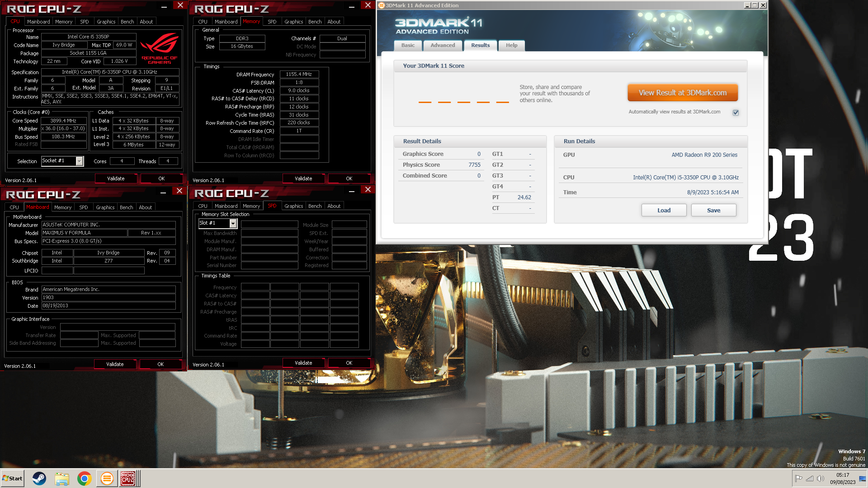Close the 3DMark 11 window
868x488 pixels.
763,5
